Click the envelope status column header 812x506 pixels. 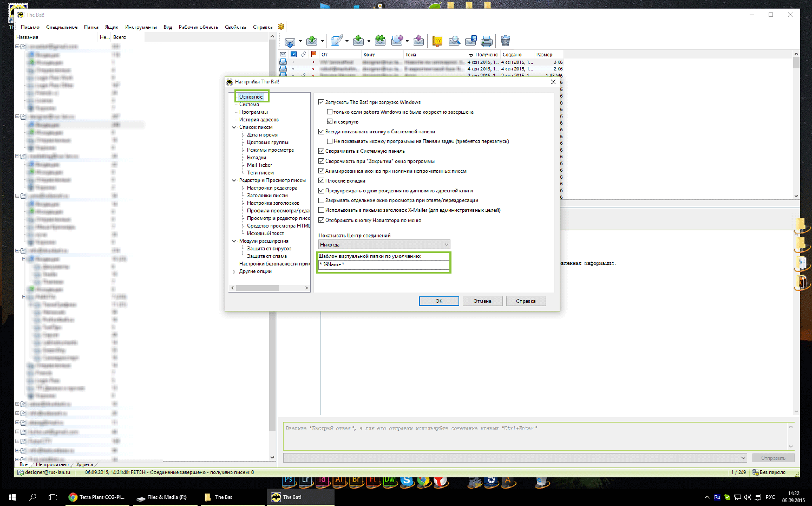coord(283,54)
